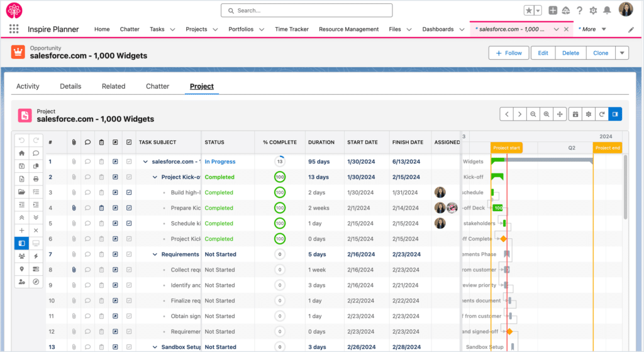Click In Progress status on row 1
Image resolution: width=644 pixels, height=352 pixels.
coord(220,162)
